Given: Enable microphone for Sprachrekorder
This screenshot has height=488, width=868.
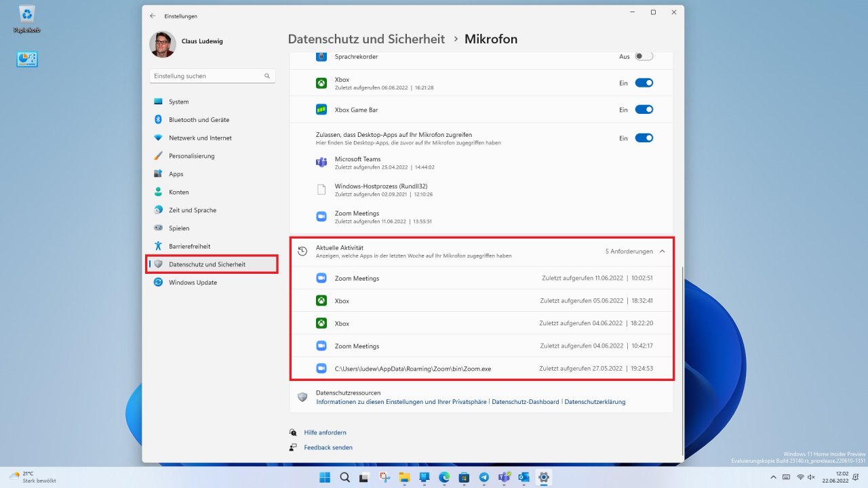Looking at the screenshot, I should [644, 56].
